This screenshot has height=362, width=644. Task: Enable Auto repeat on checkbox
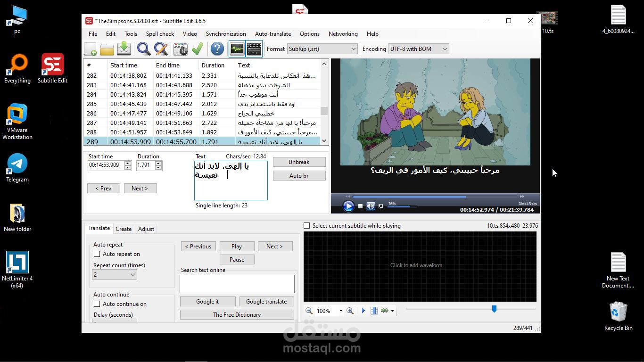click(97, 254)
